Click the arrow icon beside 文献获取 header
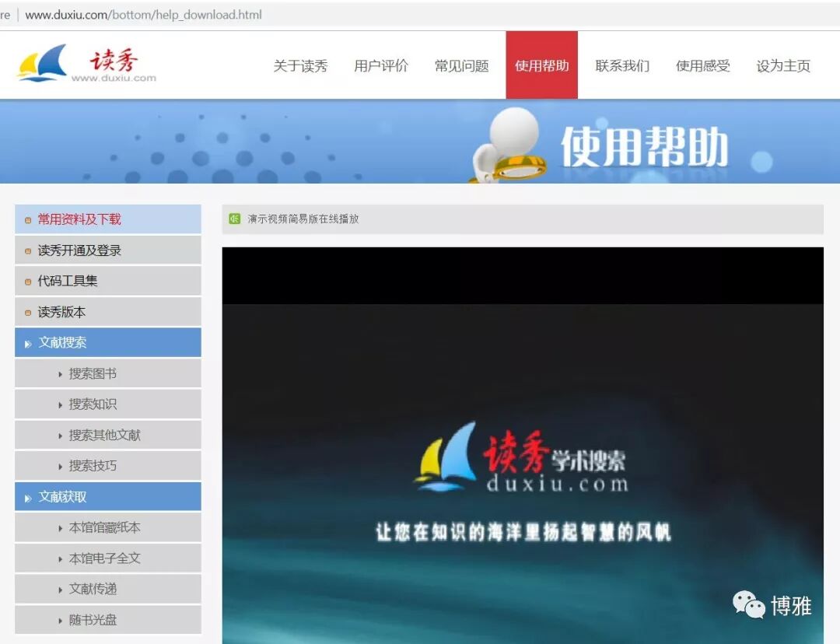This screenshot has width=840, height=644. click(x=28, y=497)
